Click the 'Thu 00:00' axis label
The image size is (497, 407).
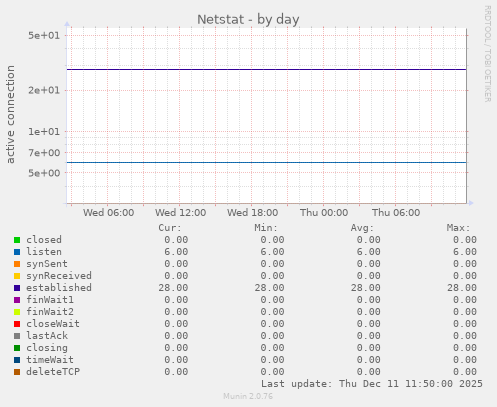pos(324,213)
